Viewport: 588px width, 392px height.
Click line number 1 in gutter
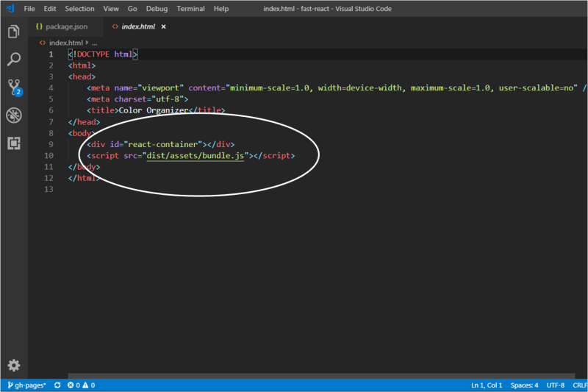pyautogui.click(x=51, y=54)
